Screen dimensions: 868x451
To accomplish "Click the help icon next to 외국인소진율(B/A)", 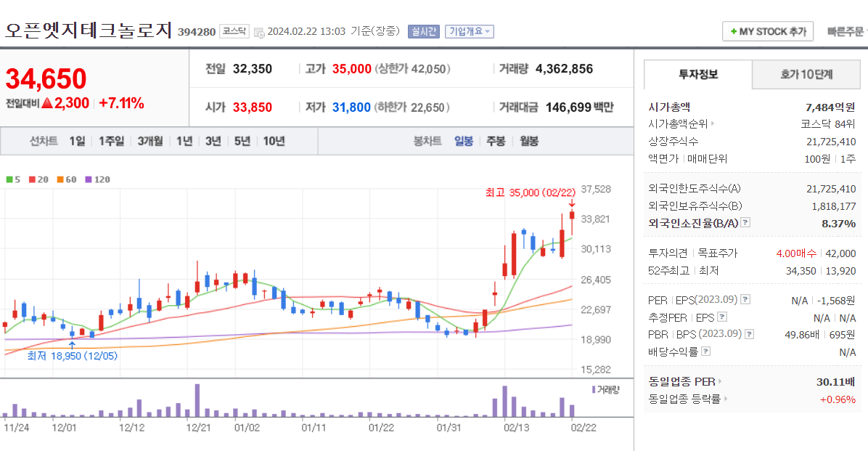I will [745, 223].
